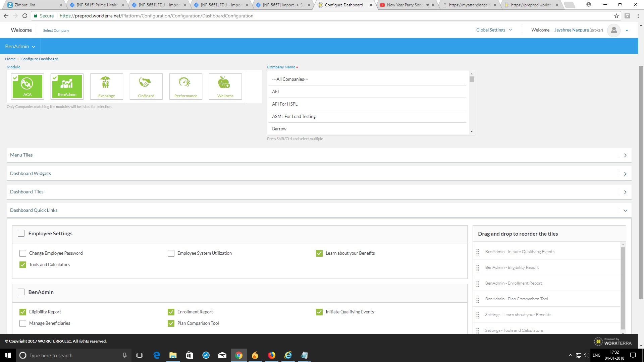Reload the page
644x362 pixels.
(25, 16)
